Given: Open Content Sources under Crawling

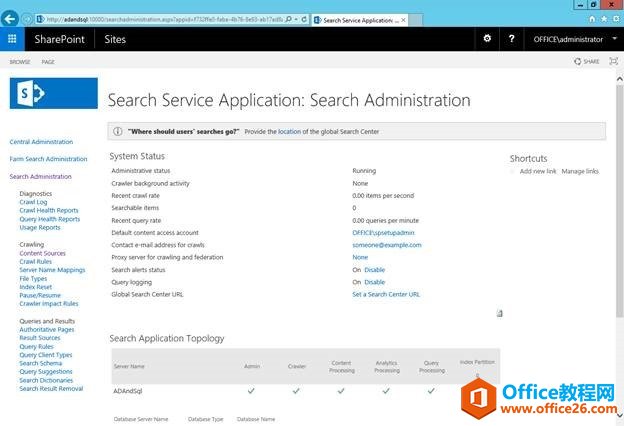Looking at the screenshot, I should 42,253.
